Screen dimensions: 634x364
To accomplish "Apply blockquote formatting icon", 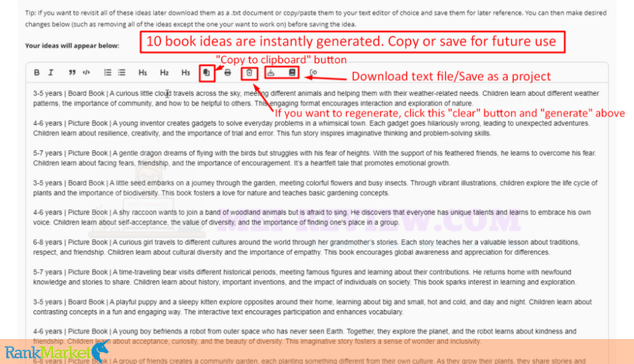I will [x=72, y=72].
